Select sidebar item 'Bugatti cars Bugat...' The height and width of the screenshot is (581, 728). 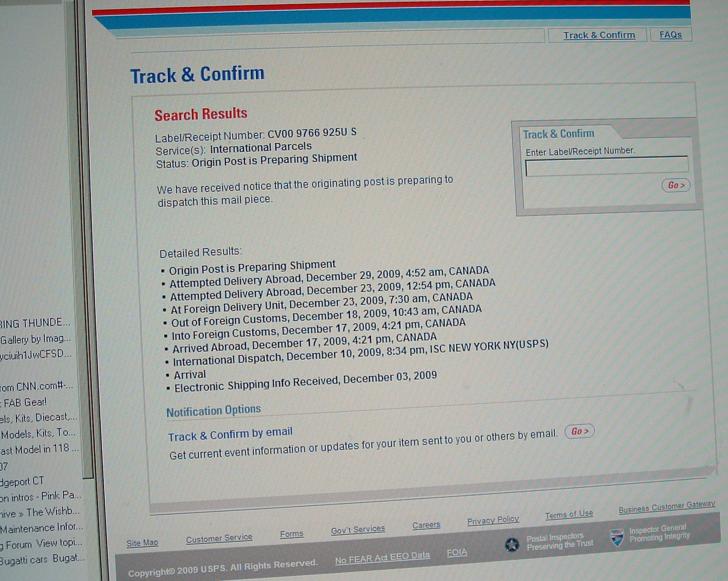click(x=42, y=559)
